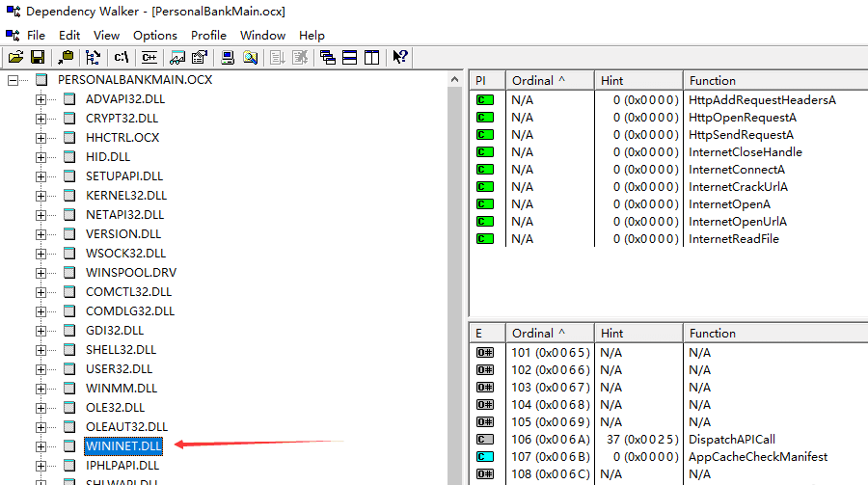
Task: Click the module icon beside VERSION.DLL
Action: pos(69,234)
